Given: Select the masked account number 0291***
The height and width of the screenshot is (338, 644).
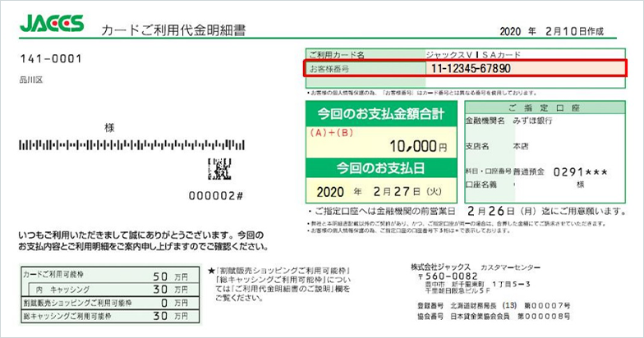Looking at the screenshot, I should (580, 172).
